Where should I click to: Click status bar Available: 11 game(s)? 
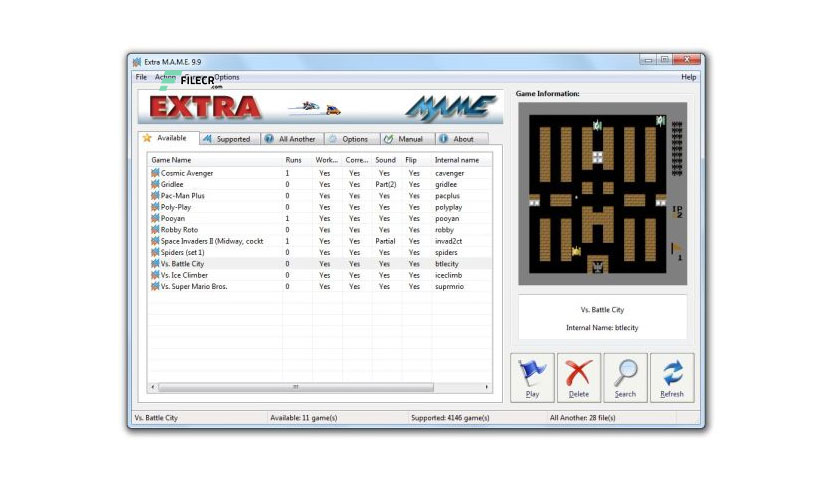tap(303, 418)
